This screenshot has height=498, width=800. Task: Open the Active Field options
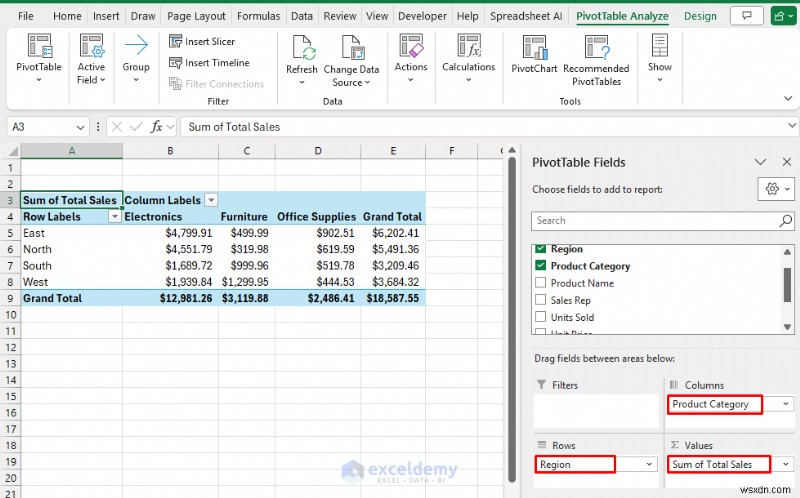pos(91,58)
